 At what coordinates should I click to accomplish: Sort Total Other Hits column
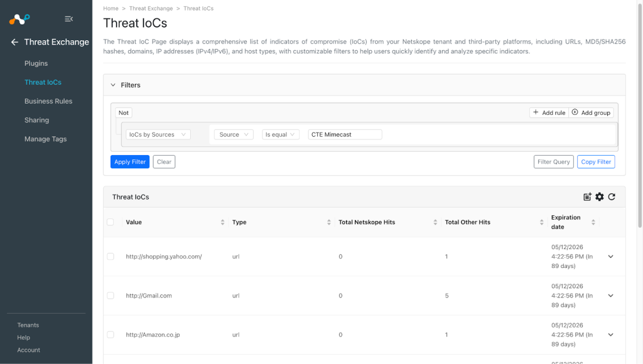tap(541, 222)
